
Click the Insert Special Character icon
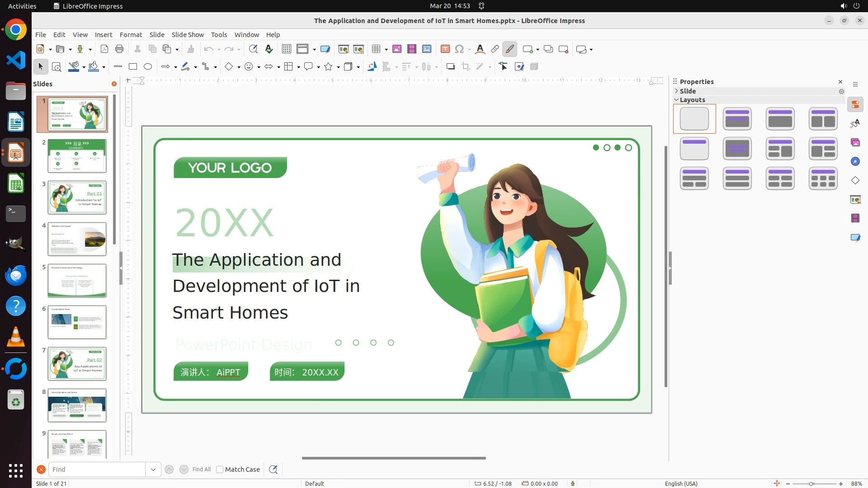pos(459,49)
